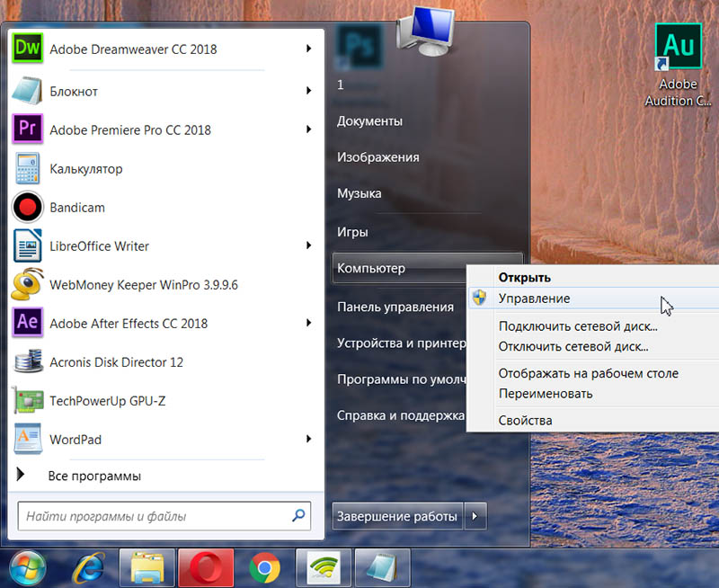Open Программы по умолчанию link
719x588 pixels.
click(x=401, y=379)
